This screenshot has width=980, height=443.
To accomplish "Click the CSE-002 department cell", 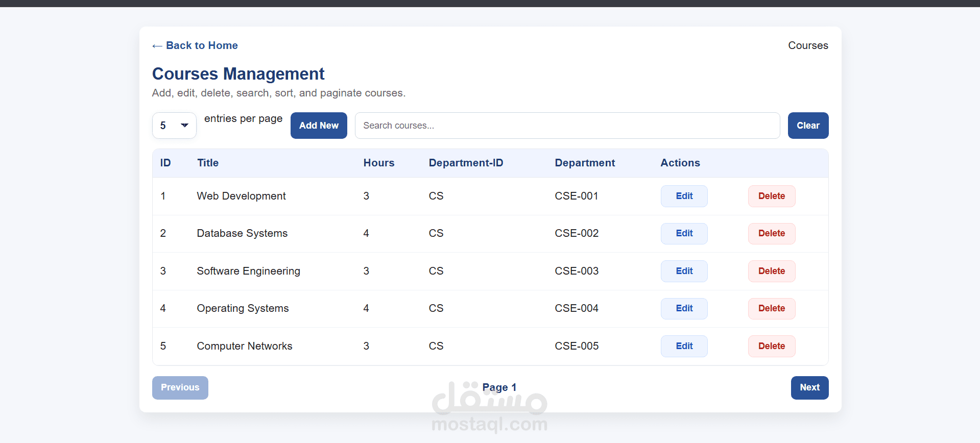I will [x=577, y=233].
